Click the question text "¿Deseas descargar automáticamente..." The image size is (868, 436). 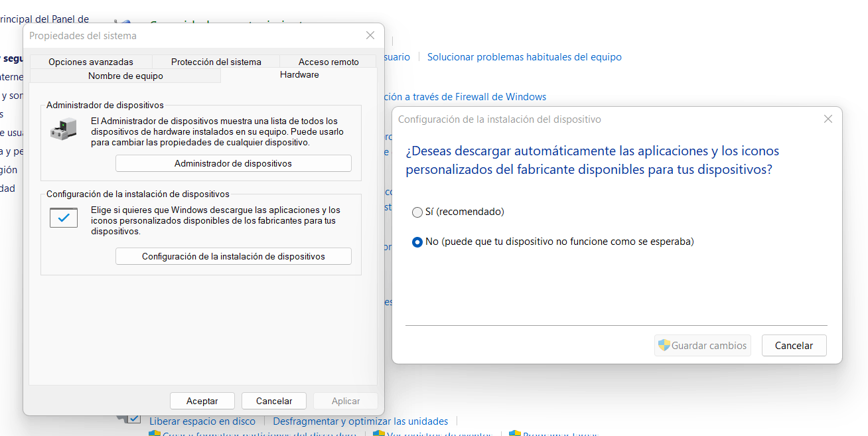[593, 160]
